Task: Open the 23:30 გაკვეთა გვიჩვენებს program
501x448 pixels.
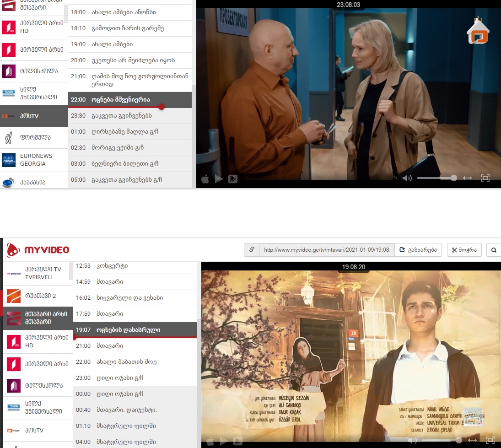Action: pyautogui.click(x=130, y=116)
